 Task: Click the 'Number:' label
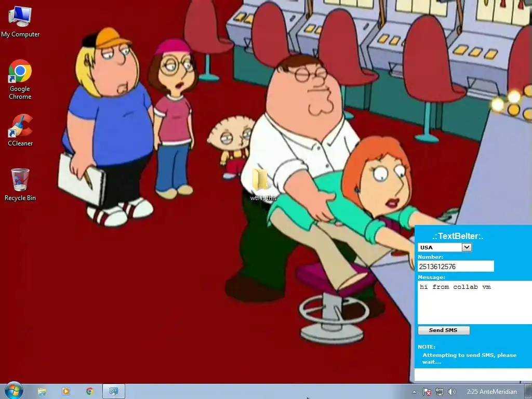pyautogui.click(x=431, y=257)
